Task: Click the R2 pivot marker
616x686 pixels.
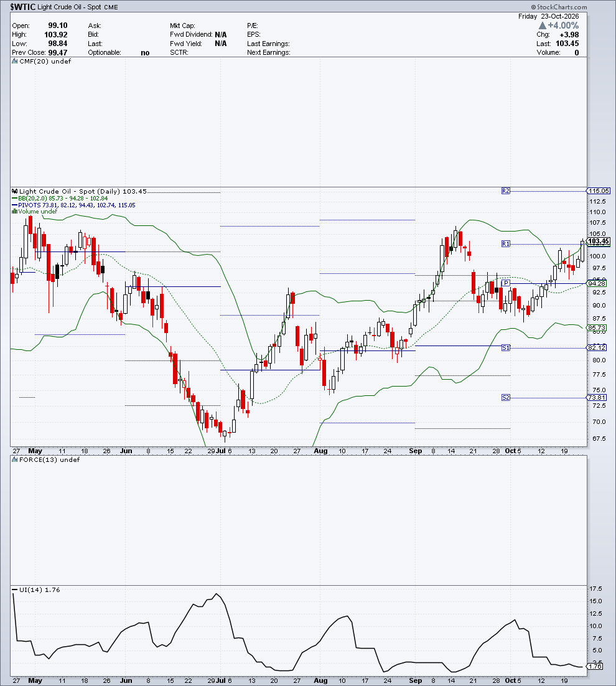Action: (x=506, y=190)
